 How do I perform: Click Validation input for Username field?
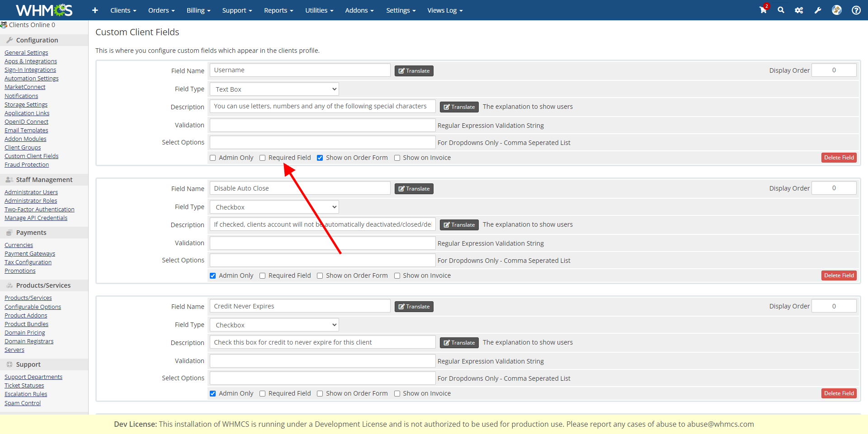pyautogui.click(x=322, y=125)
